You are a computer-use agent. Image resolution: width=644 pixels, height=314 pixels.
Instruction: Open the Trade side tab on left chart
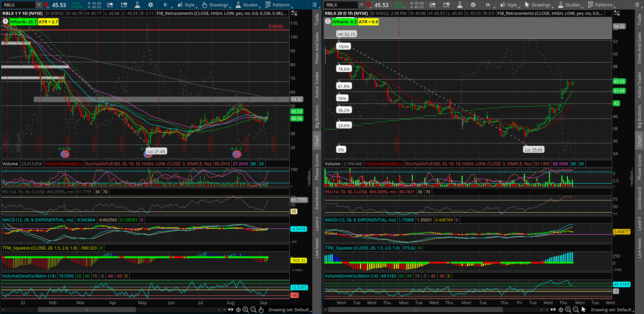317,20
